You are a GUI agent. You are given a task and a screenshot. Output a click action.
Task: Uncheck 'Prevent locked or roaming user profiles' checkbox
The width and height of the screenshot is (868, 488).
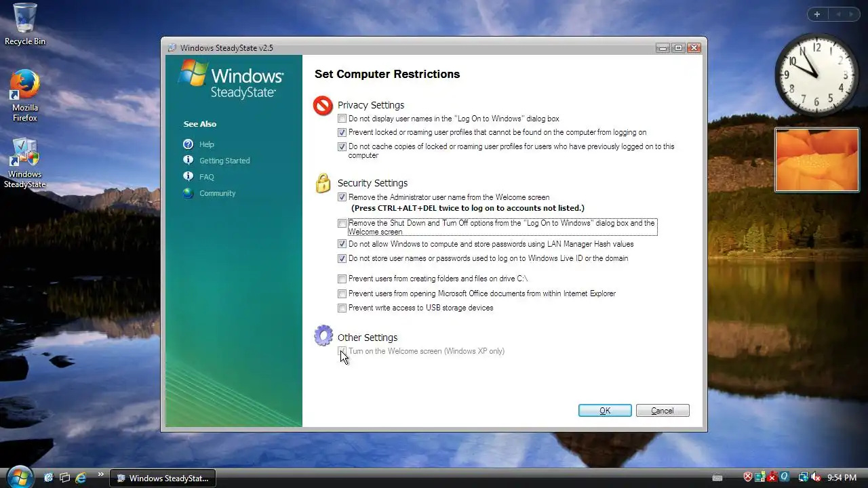(342, 133)
